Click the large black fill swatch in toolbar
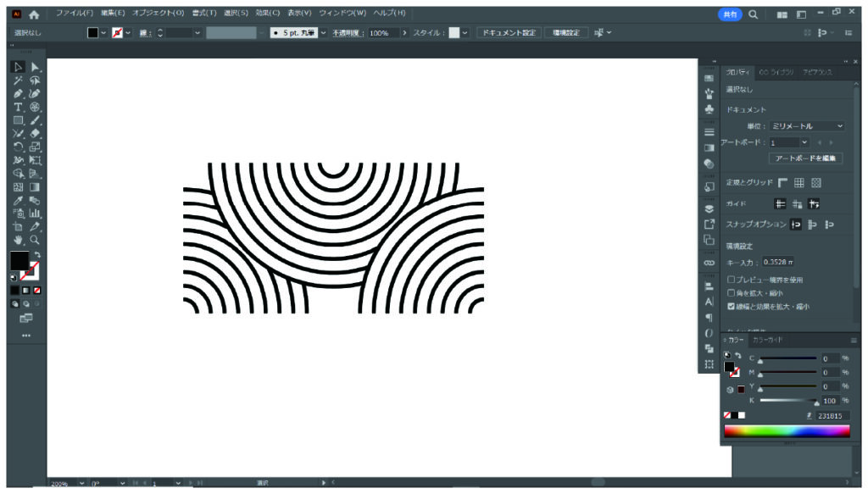868x494 pixels. pos(19,260)
